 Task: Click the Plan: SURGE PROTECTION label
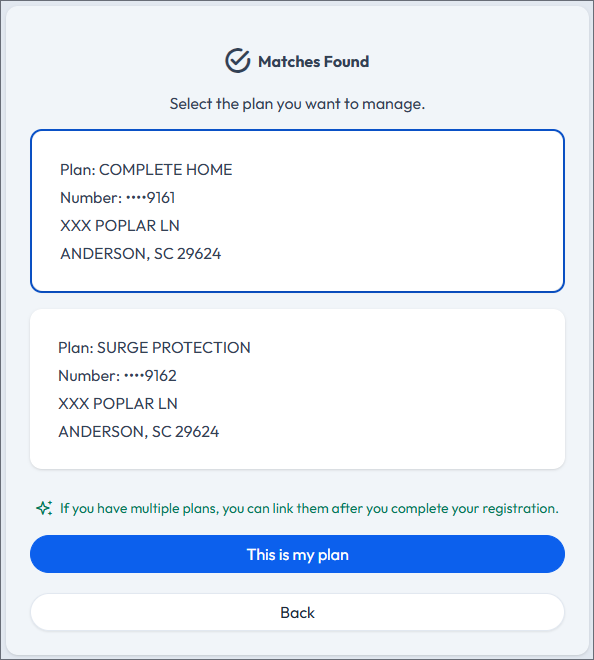pos(154,348)
